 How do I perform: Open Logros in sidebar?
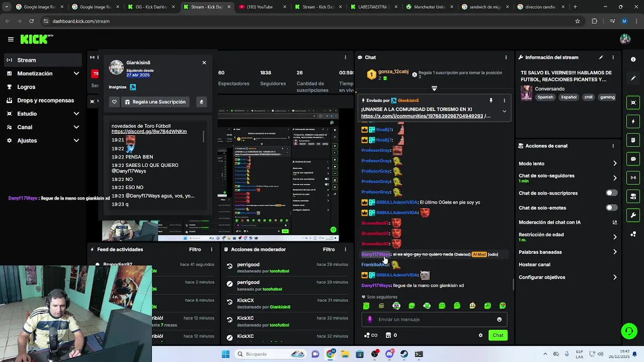[x=43, y=87]
